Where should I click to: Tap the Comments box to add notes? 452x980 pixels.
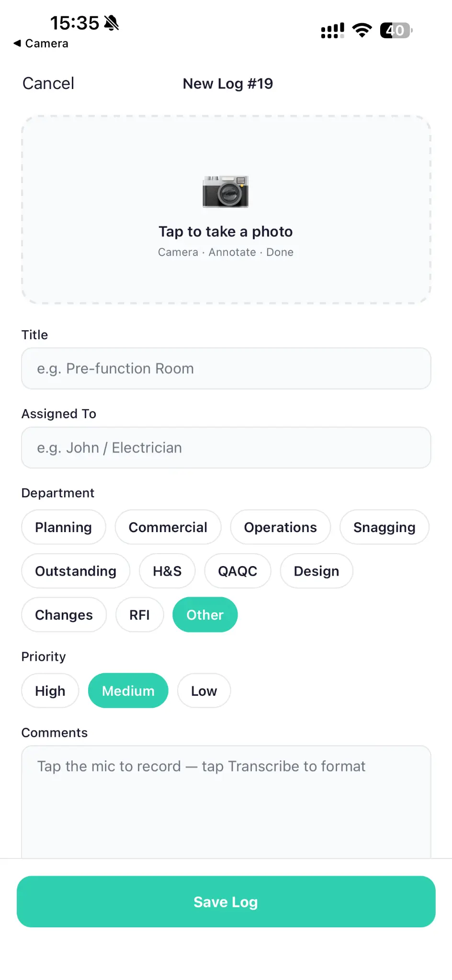click(226, 794)
